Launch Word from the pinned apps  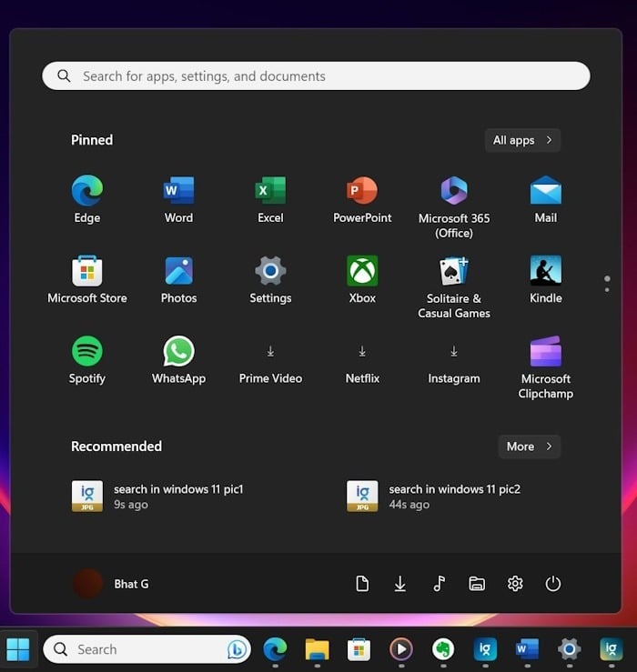point(178,199)
